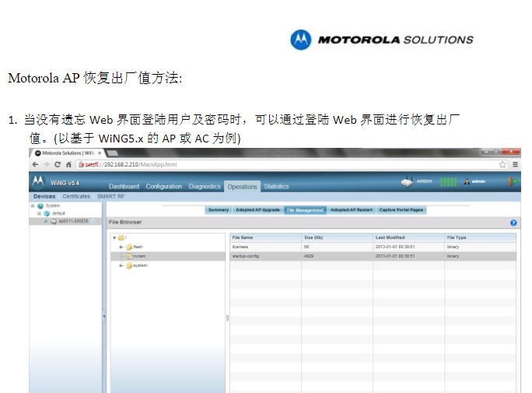Sort by File Type column header

[x=481, y=237]
